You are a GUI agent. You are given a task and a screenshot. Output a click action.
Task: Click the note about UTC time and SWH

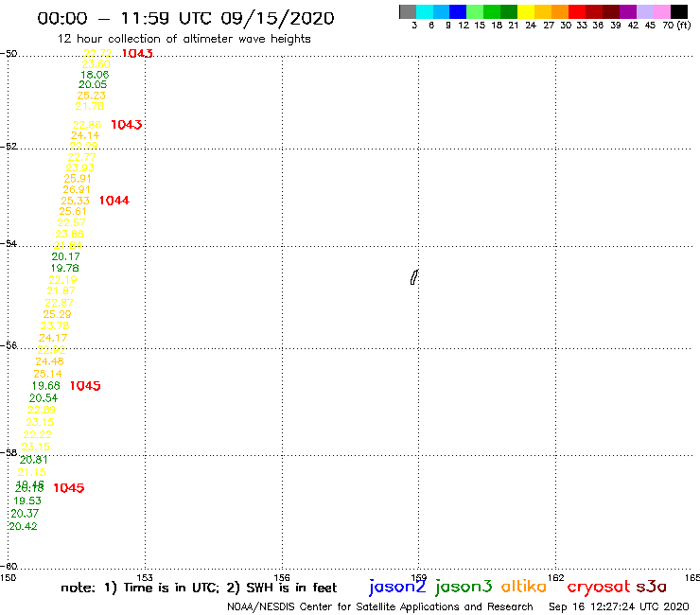coord(199,588)
